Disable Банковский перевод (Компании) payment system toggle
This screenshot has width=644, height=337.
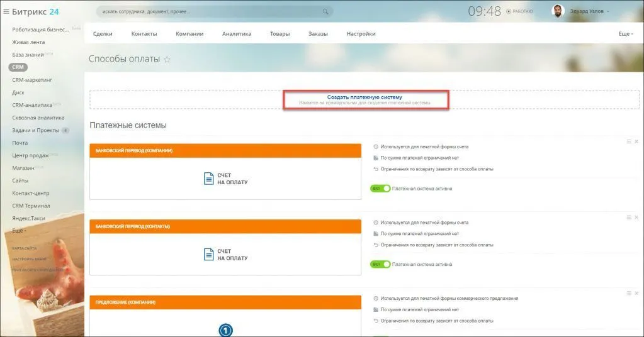pyautogui.click(x=380, y=188)
